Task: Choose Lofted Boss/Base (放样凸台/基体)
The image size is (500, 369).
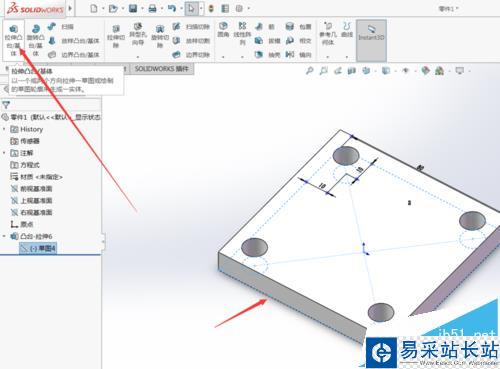Action: [73, 41]
